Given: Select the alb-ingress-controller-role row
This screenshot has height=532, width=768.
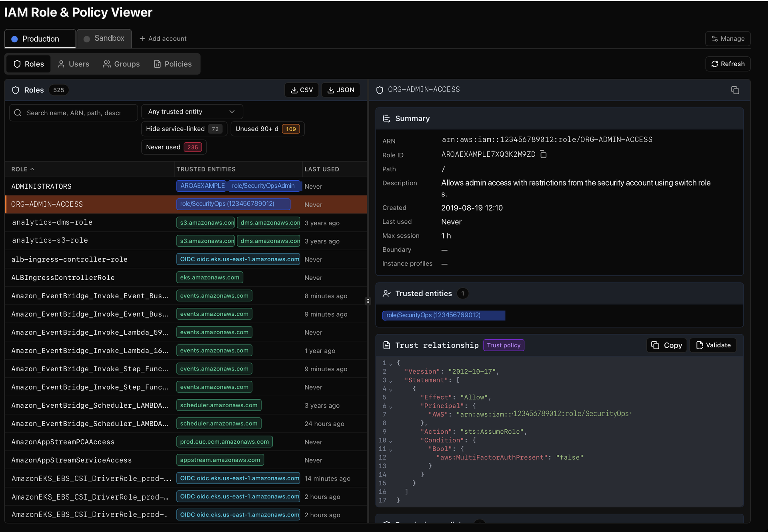Looking at the screenshot, I should click(x=186, y=259).
